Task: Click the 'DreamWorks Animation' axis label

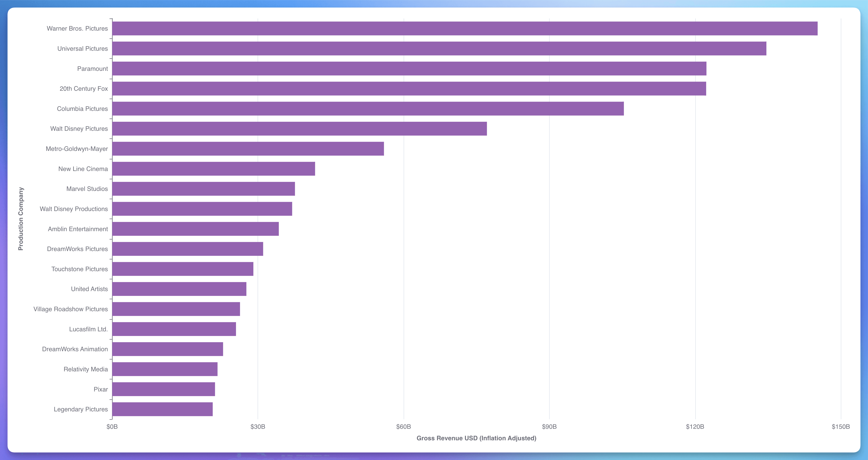Action: [x=75, y=349]
